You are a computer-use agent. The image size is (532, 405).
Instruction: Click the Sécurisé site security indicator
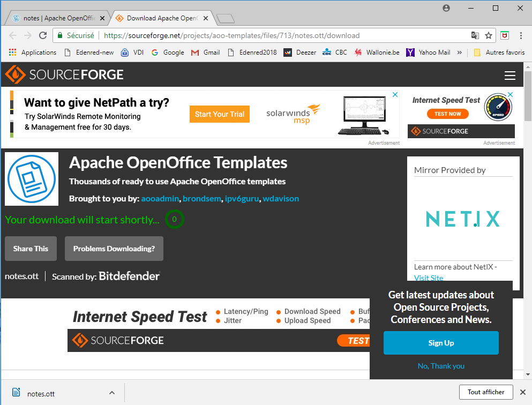(76, 35)
